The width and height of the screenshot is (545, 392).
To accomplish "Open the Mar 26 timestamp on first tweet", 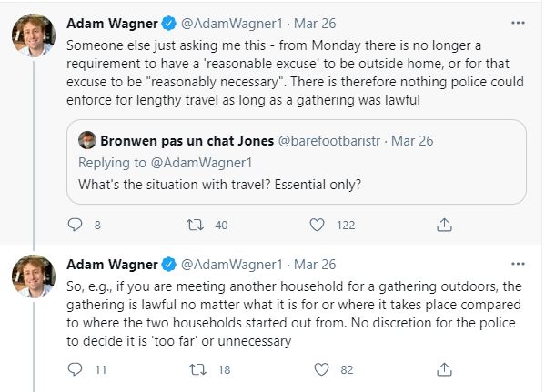I will click(315, 24).
